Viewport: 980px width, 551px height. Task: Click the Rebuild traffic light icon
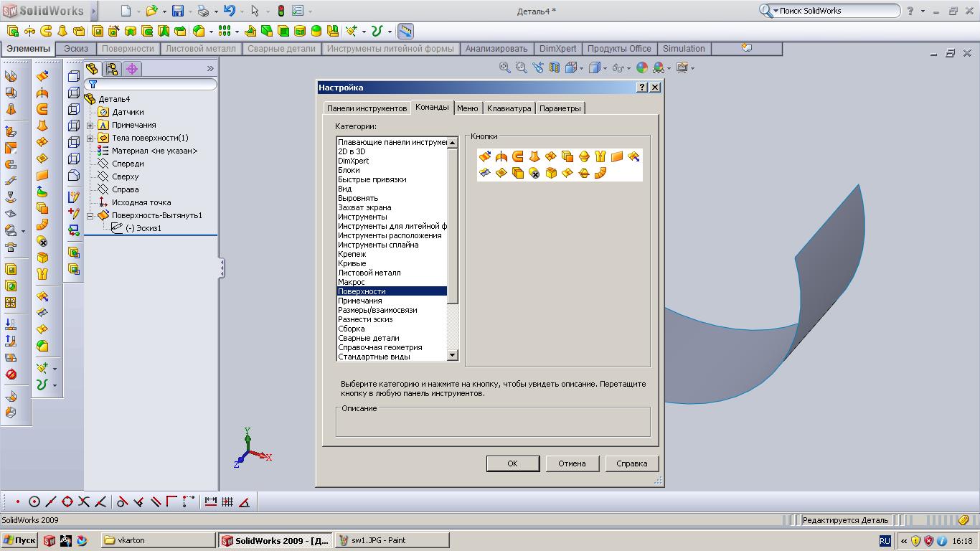[281, 11]
